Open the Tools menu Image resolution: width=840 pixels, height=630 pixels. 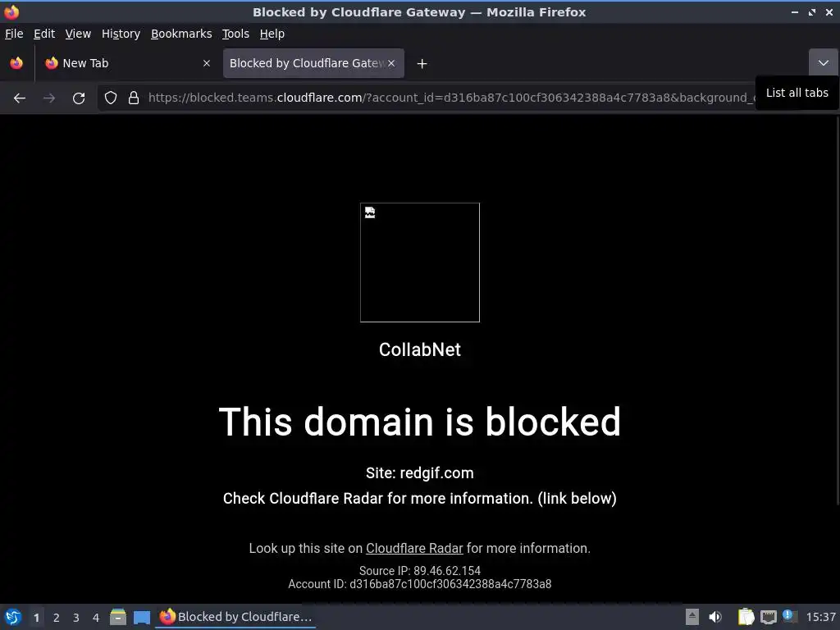point(235,34)
